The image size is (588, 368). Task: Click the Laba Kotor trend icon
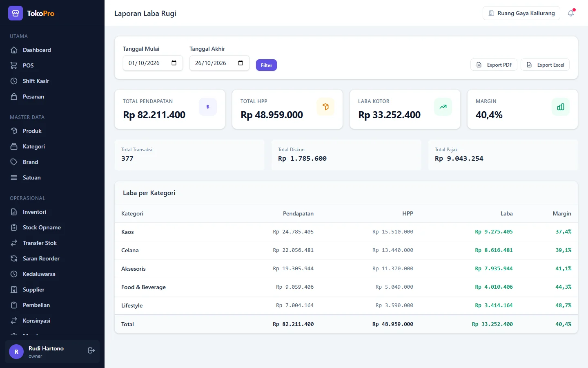click(x=443, y=107)
